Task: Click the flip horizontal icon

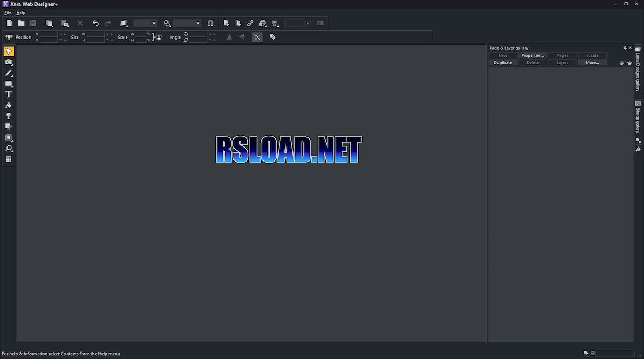Action: (x=229, y=37)
